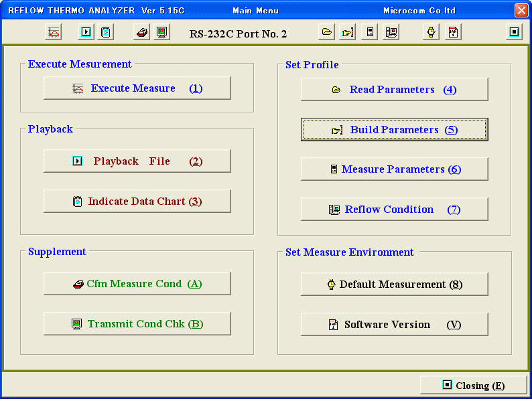532x399 pixels.
Task: Click the Execute Measure toolbar icon
Action: [x=54, y=33]
